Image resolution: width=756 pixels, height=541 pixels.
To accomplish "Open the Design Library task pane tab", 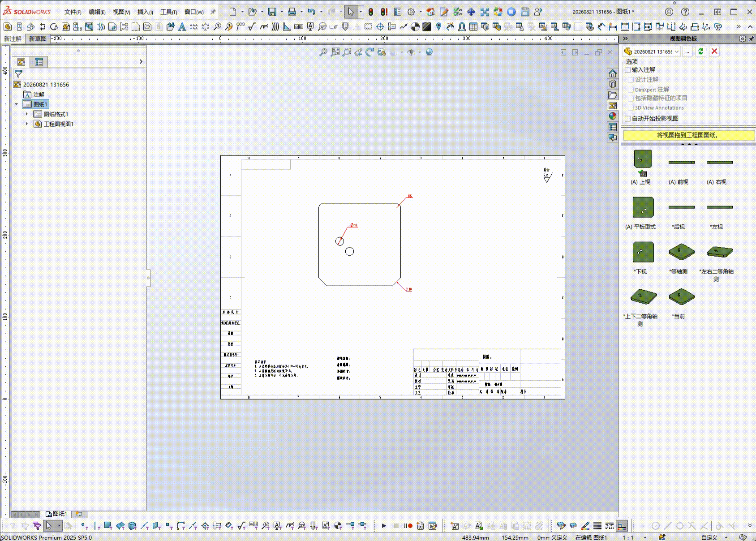I will pyautogui.click(x=613, y=84).
